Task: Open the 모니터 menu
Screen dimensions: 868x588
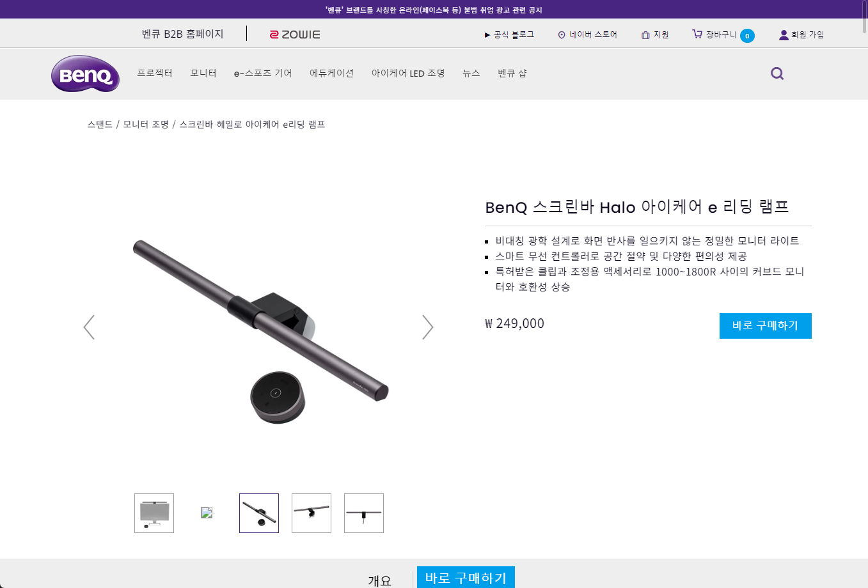Action: pos(203,73)
